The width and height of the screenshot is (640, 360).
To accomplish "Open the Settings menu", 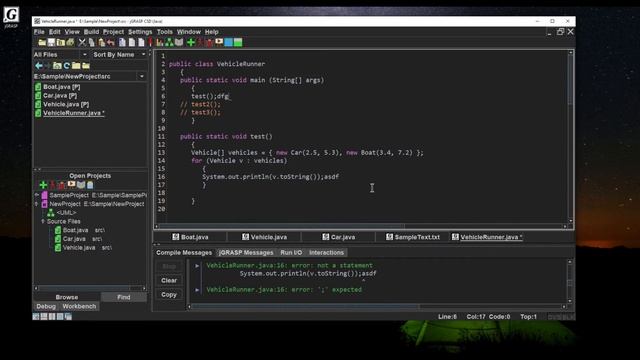I will (x=140, y=32).
